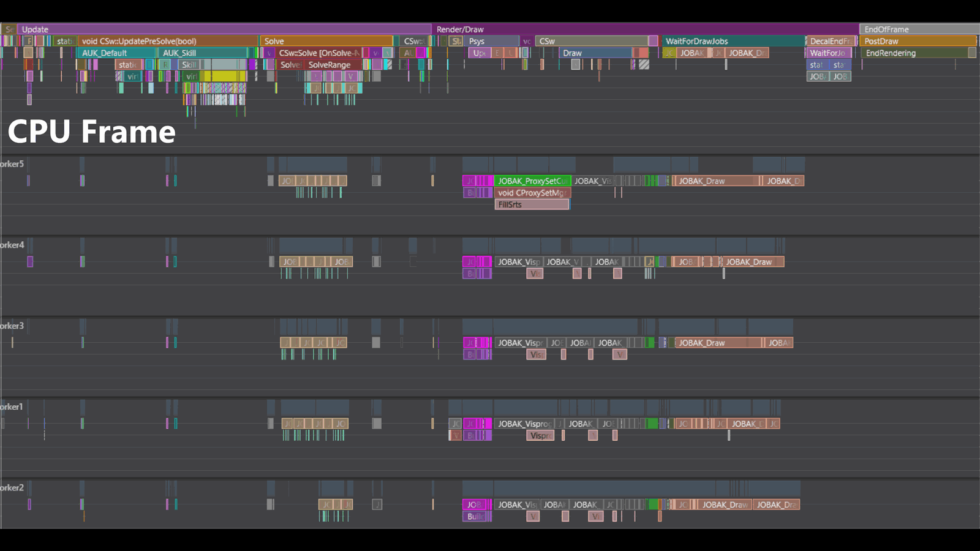Click JOBAK_Draw block on worker4

click(x=753, y=261)
